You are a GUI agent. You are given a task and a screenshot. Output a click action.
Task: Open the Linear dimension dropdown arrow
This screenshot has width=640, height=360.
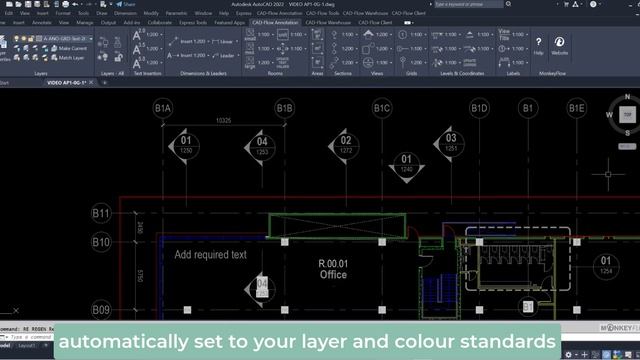click(x=237, y=42)
